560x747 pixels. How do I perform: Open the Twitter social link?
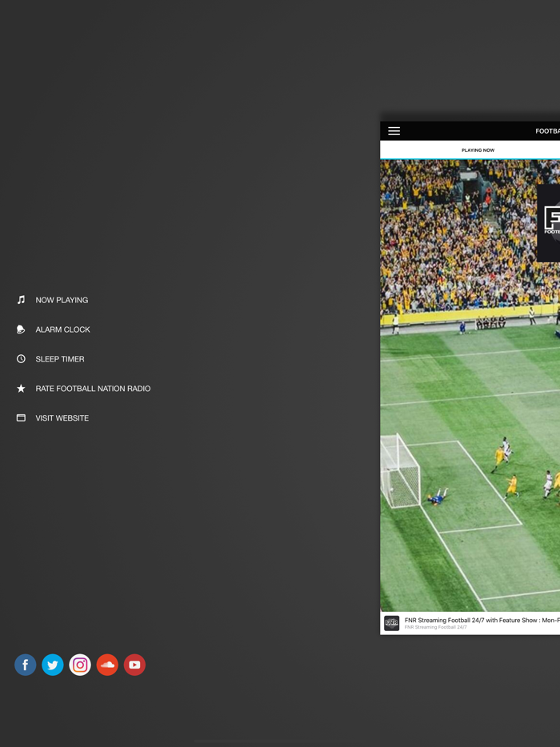pos(53,665)
